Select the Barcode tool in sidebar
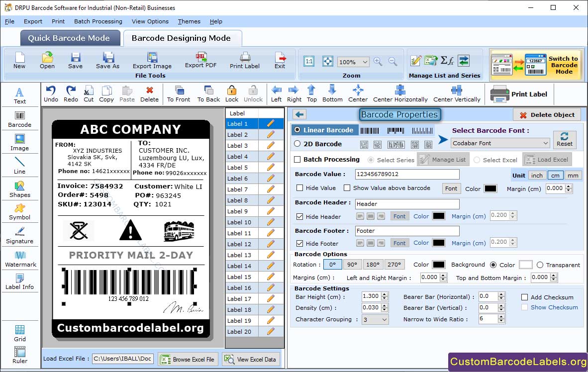 [19, 119]
